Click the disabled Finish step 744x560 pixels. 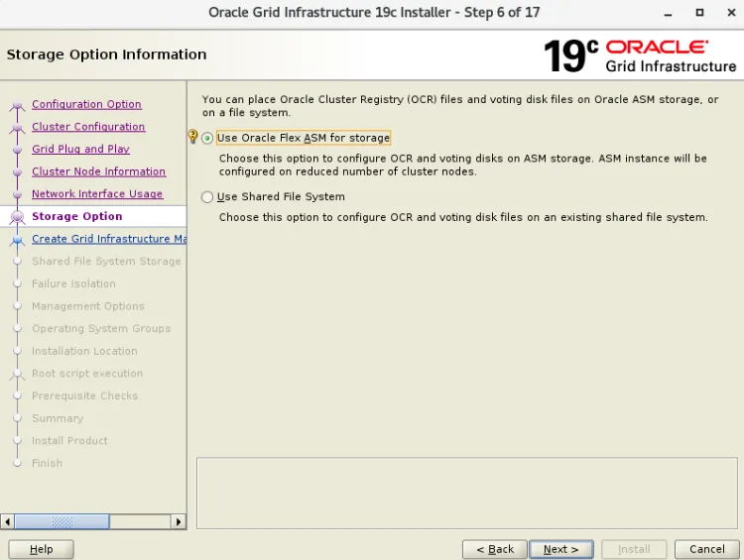click(x=47, y=463)
